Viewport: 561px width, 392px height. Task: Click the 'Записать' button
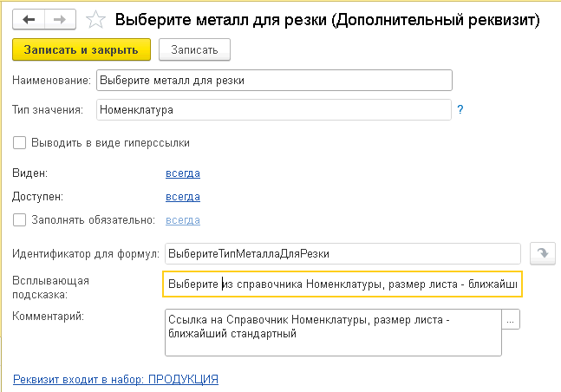point(194,50)
